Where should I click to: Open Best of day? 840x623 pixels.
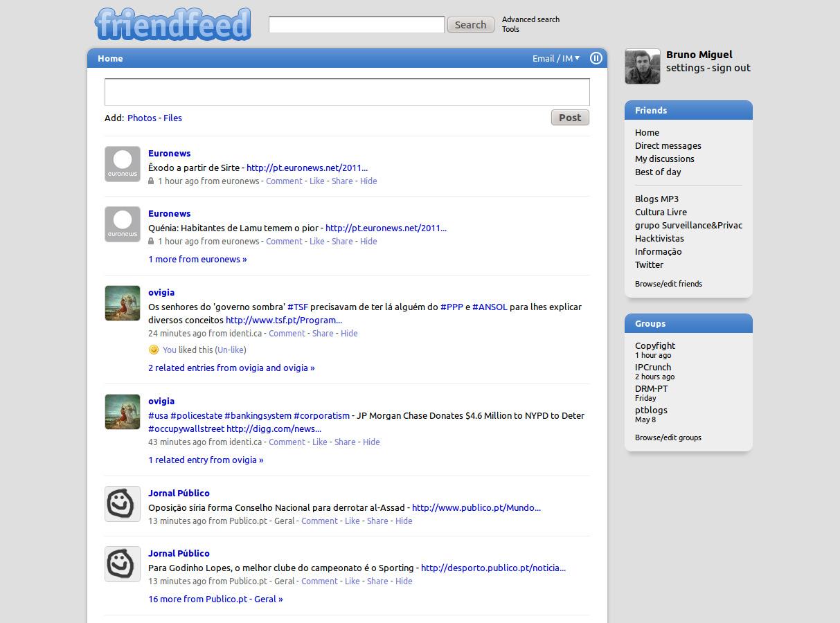coord(658,172)
